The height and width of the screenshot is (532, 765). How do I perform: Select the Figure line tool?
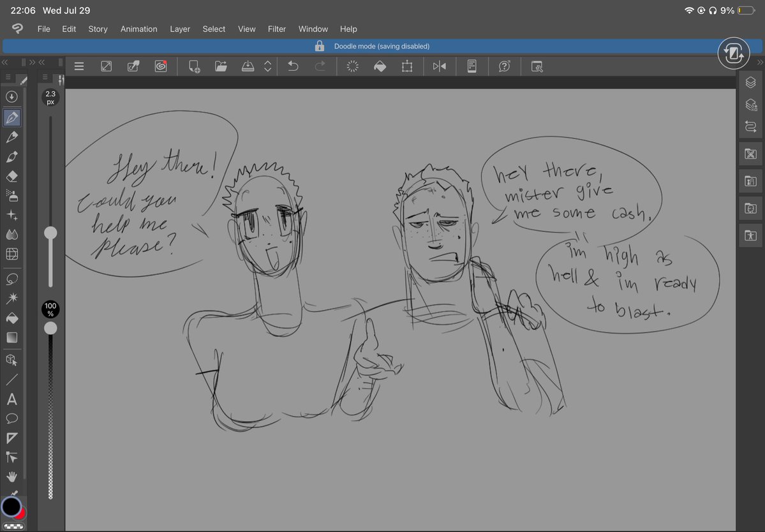pos(11,380)
